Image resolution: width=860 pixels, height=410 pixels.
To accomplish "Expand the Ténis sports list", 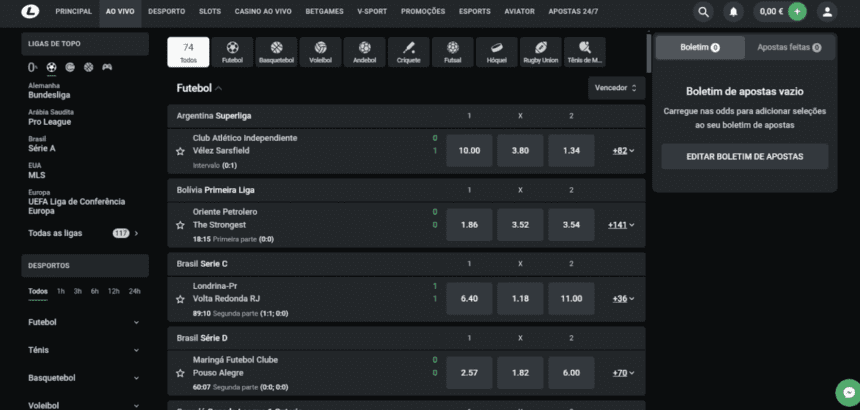I will tap(84, 350).
